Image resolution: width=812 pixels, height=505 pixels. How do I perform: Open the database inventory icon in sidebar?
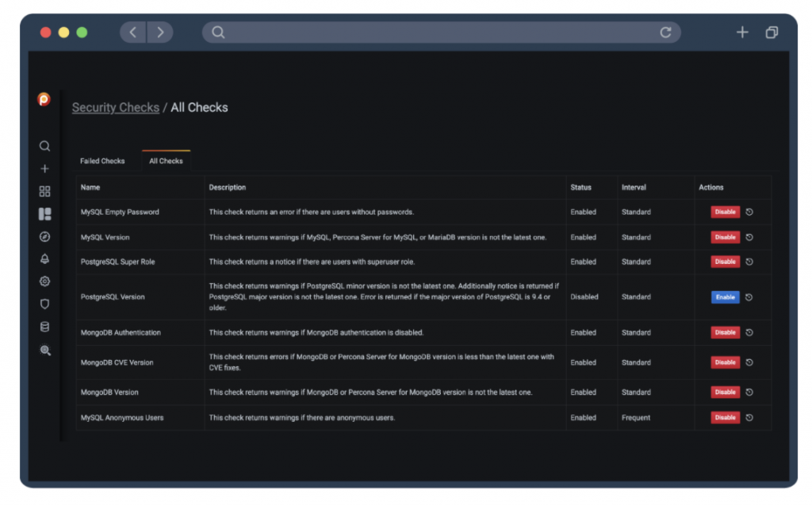click(44, 327)
